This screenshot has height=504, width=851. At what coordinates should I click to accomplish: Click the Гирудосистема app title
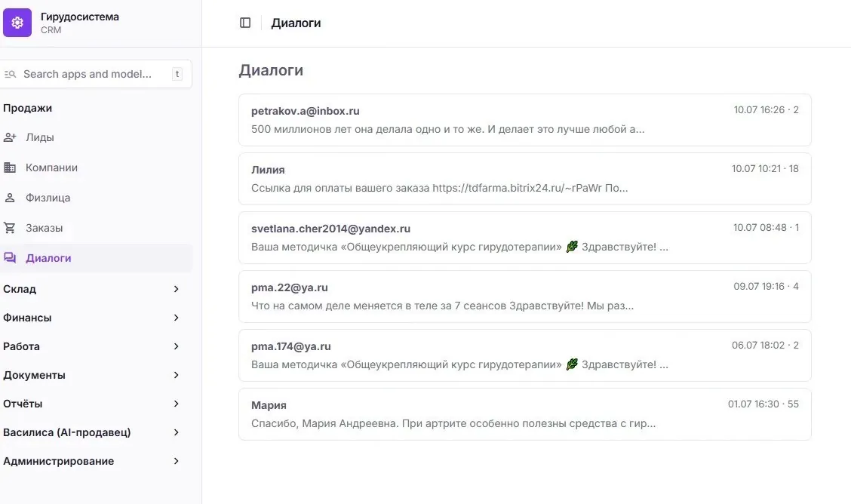tap(80, 17)
